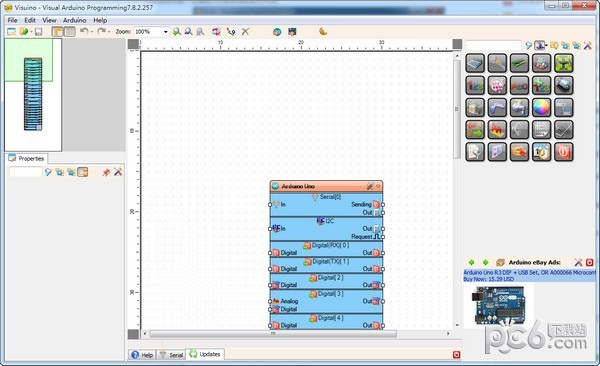Click the green next ad arrow button
The image size is (600, 366).
[x=486, y=262]
